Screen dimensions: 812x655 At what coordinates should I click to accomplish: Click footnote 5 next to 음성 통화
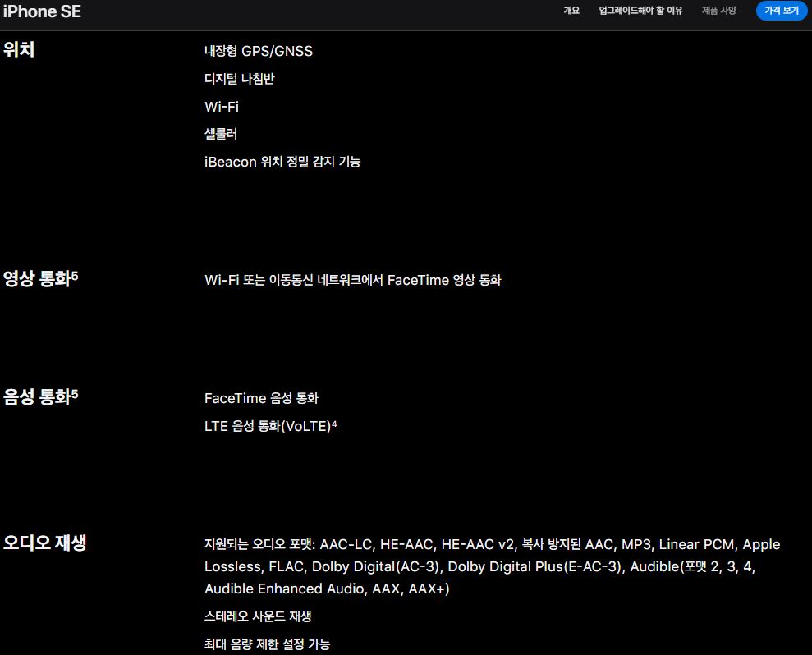pos(75,393)
